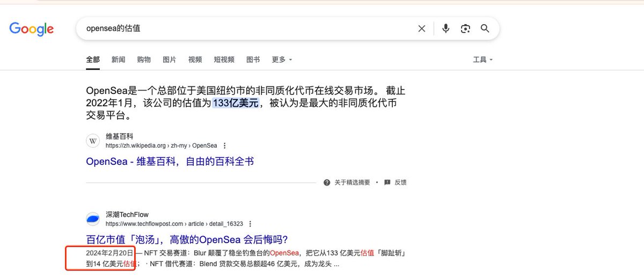Open the 图书 tab
This screenshot has width=644, height=278.
[x=253, y=60]
